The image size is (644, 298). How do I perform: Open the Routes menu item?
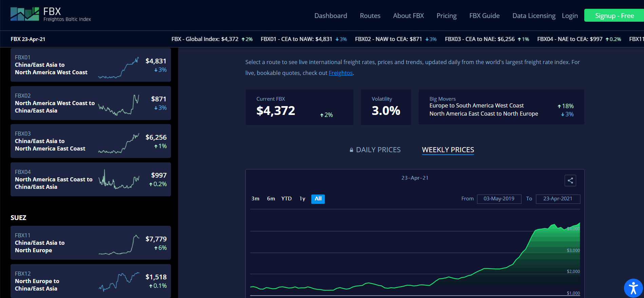pos(370,16)
